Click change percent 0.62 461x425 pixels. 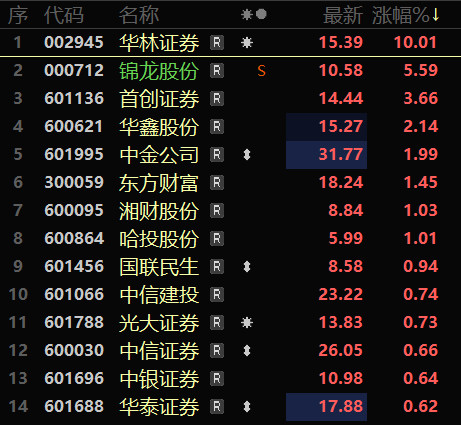click(x=421, y=407)
